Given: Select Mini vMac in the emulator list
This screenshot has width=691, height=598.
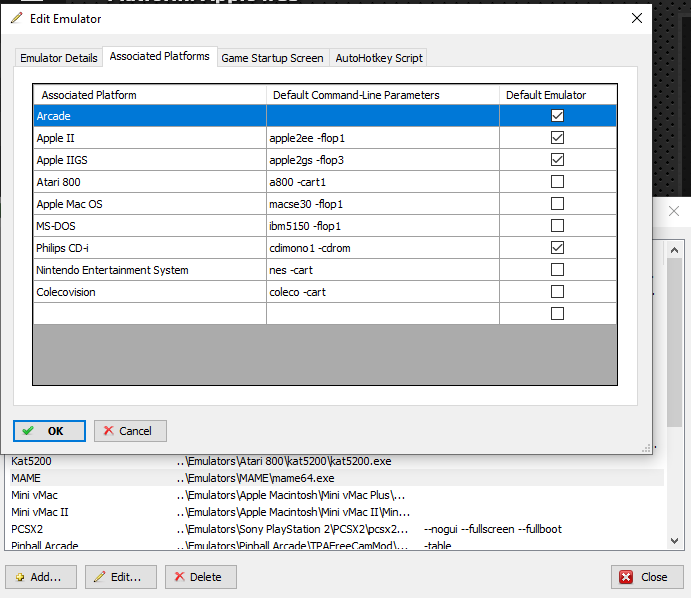Looking at the screenshot, I should click(34, 495).
